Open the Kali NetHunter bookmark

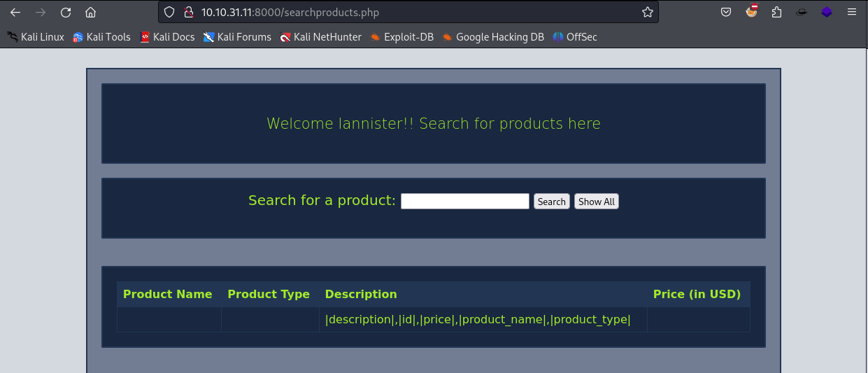pyautogui.click(x=320, y=37)
